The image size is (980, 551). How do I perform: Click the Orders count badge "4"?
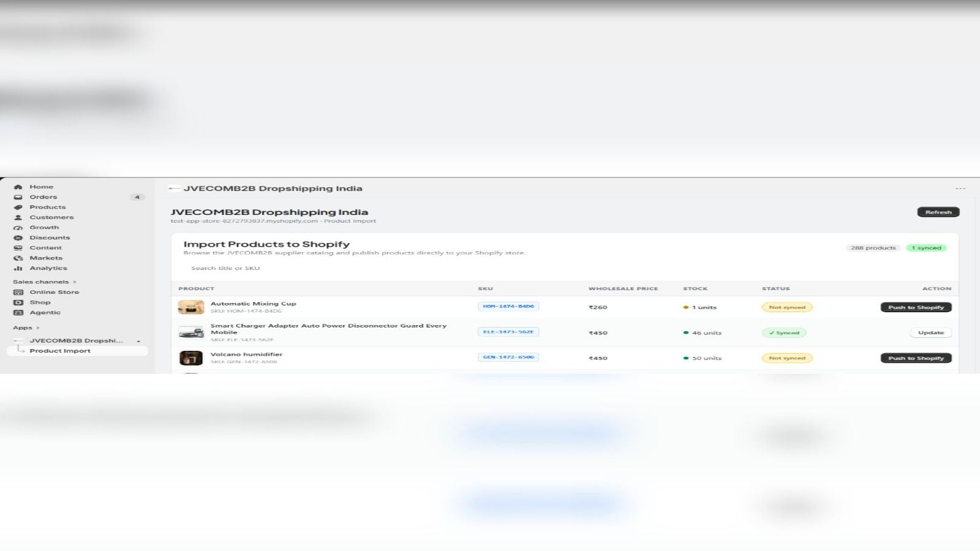[x=137, y=197]
